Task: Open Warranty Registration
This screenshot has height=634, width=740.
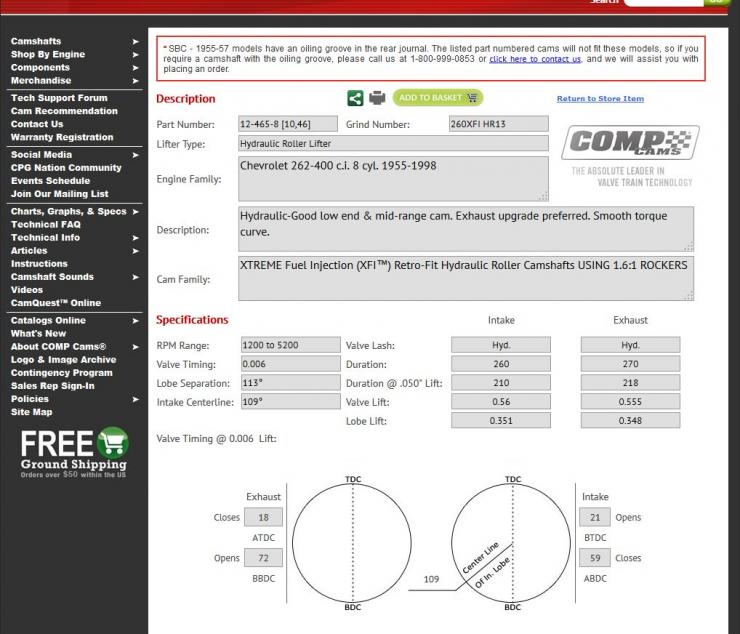Action: point(62,137)
